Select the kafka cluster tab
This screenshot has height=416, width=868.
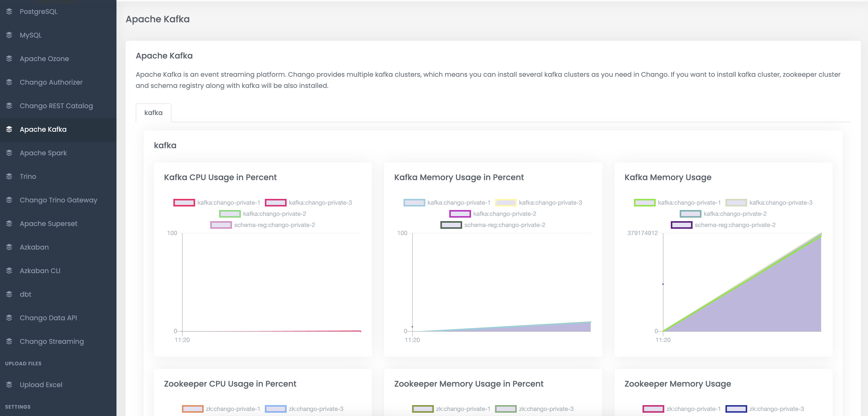[153, 112]
